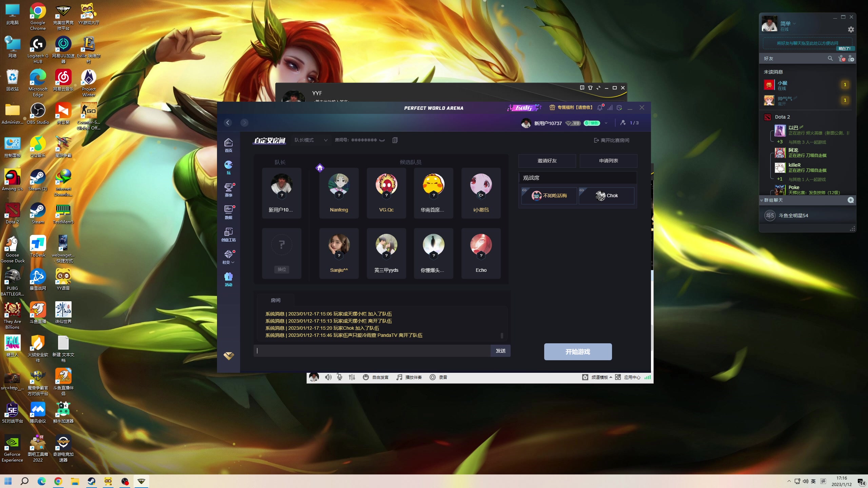Toggle spectator eye on 不知吃话梅
The image size is (868, 488).
pyautogui.click(x=525, y=190)
